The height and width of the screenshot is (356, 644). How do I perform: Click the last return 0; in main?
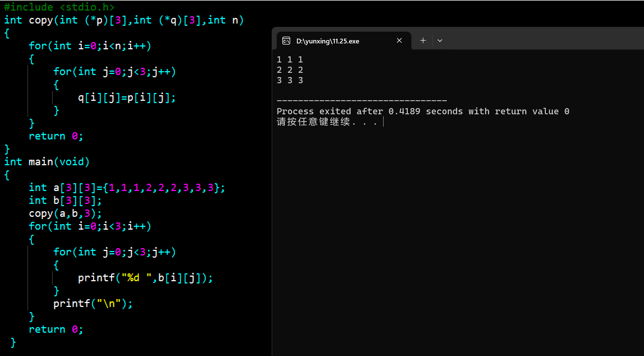click(x=56, y=329)
